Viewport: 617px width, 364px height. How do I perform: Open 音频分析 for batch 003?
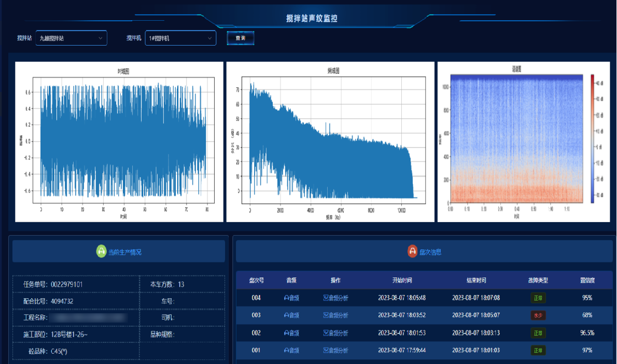(335, 315)
